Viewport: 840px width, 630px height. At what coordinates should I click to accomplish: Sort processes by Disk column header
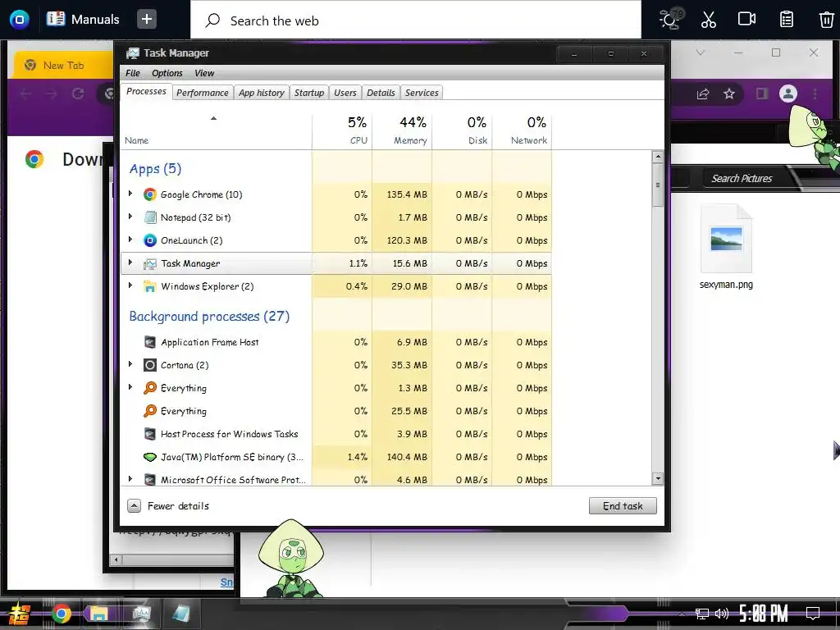(463, 130)
